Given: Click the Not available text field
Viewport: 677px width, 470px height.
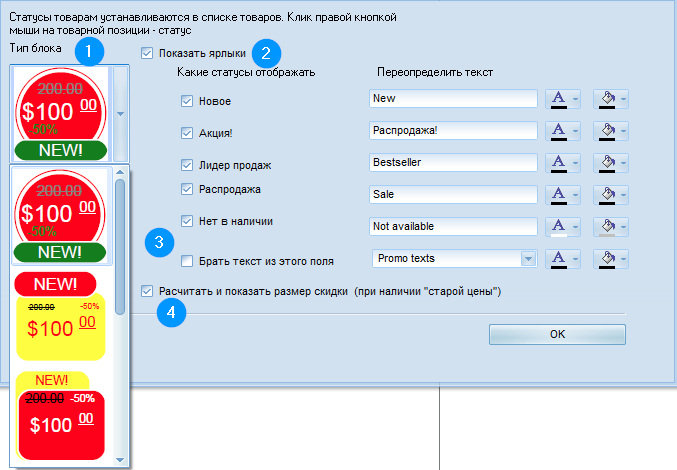Looking at the screenshot, I should coord(453,227).
